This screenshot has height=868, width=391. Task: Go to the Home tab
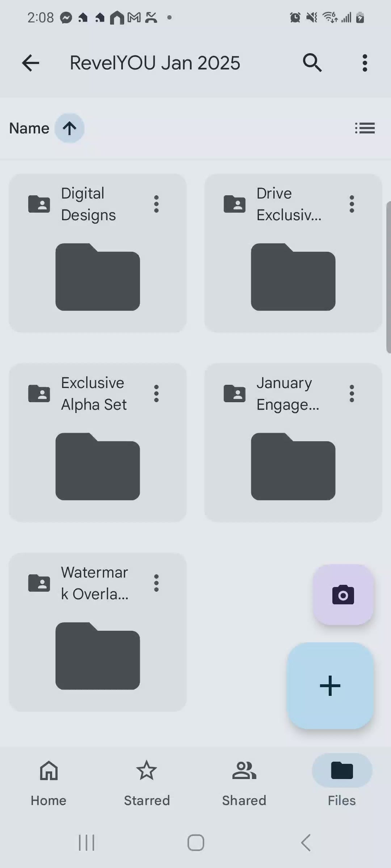point(49,779)
